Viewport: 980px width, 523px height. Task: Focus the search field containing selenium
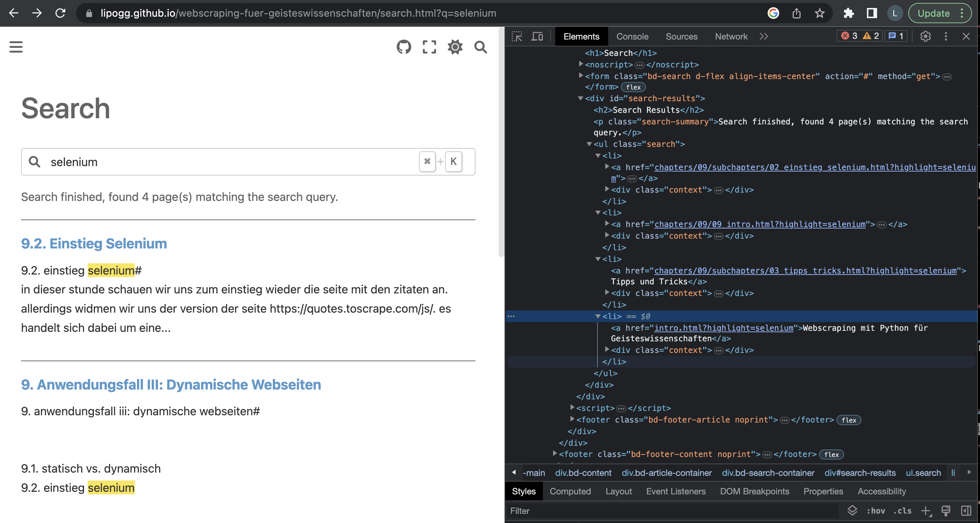click(248, 162)
